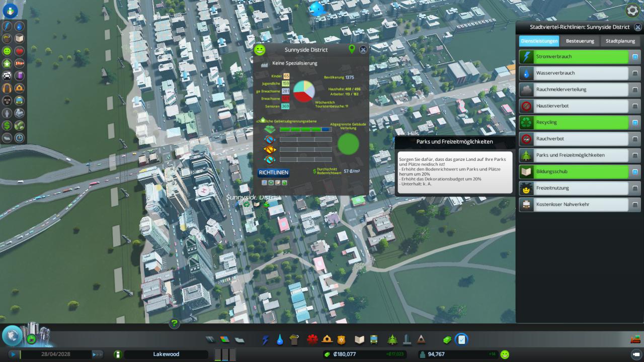Viewport: 644px width, 362px height.
Task: Open the public transport build menu
Action: (x=374, y=340)
